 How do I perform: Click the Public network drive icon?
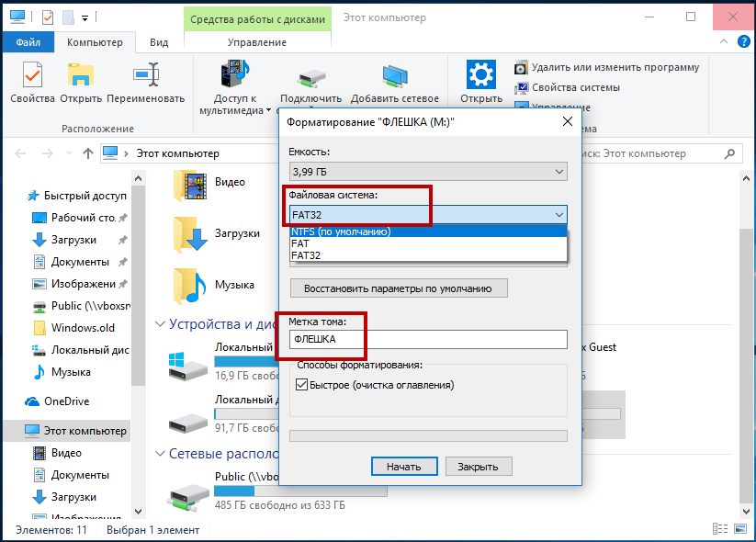(x=187, y=498)
